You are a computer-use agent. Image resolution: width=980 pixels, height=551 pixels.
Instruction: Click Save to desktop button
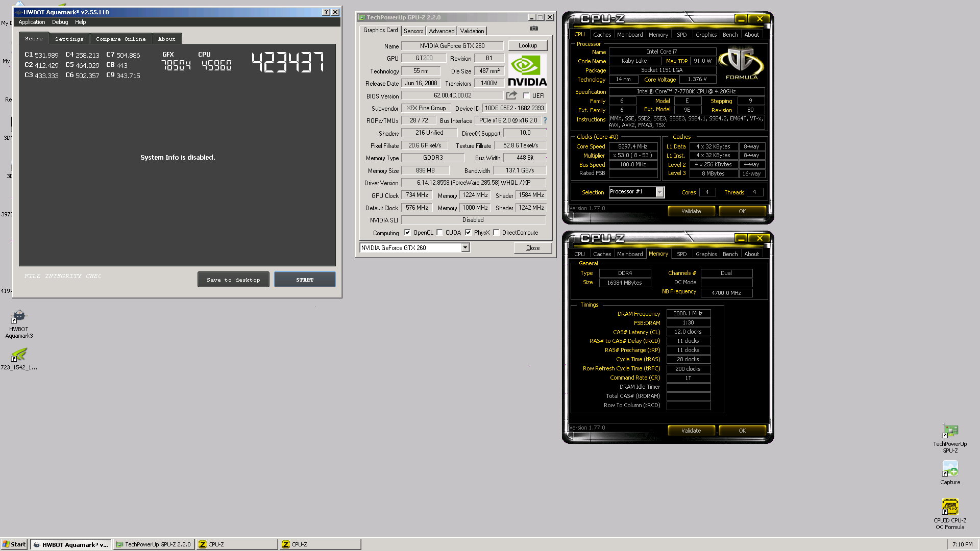click(x=233, y=280)
